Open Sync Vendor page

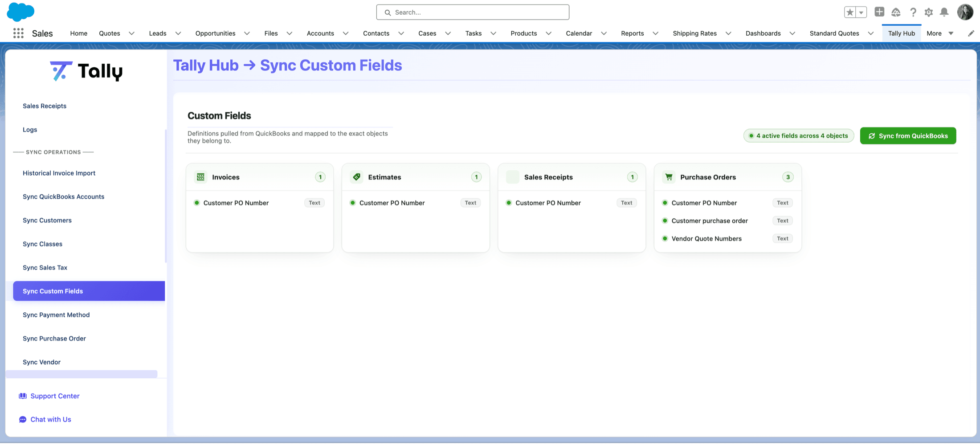click(41, 362)
